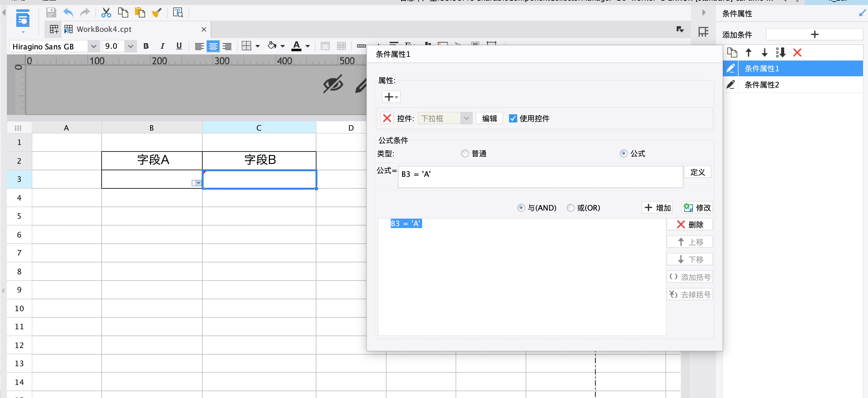This screenshot has height=398, width=868.
Task: Open the fill color dropdown arrow
Action: pyautogui.click(x=282, y=46)
